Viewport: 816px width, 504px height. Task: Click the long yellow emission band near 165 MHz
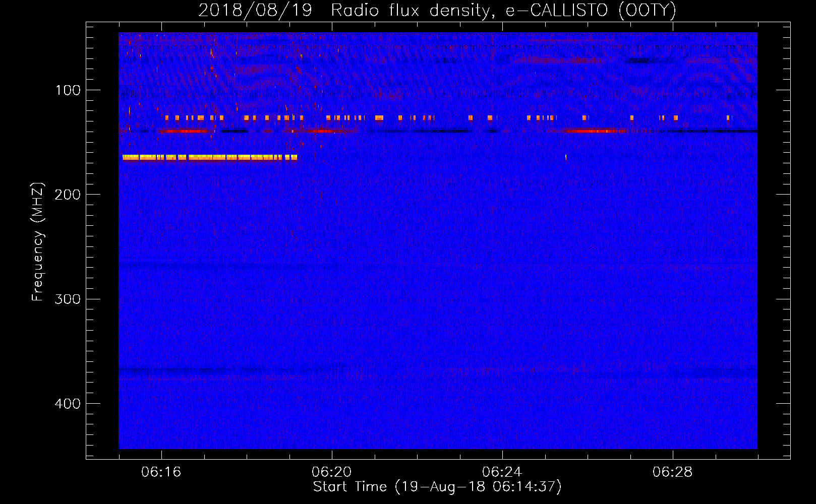click(x=210, y=157)
